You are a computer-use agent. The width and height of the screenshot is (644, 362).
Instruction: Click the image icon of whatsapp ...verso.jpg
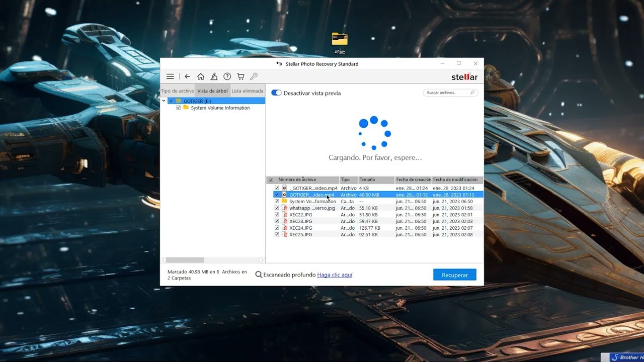pyautogui.click(x=284, y=208)
